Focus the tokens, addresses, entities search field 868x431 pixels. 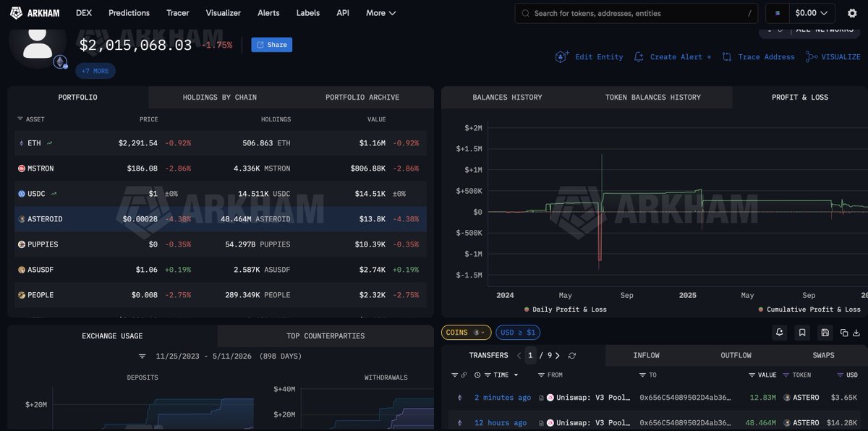click(x=637, y=13)
